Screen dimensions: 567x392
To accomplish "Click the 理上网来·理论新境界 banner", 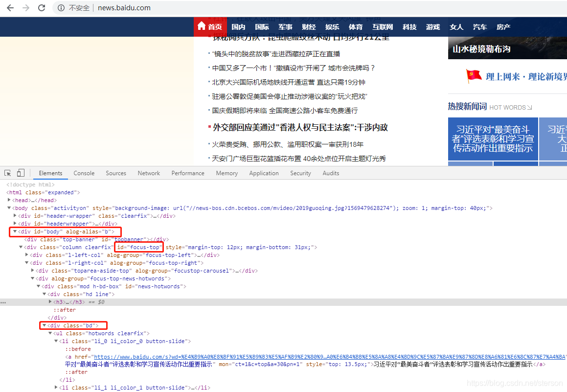I will 517,76.
